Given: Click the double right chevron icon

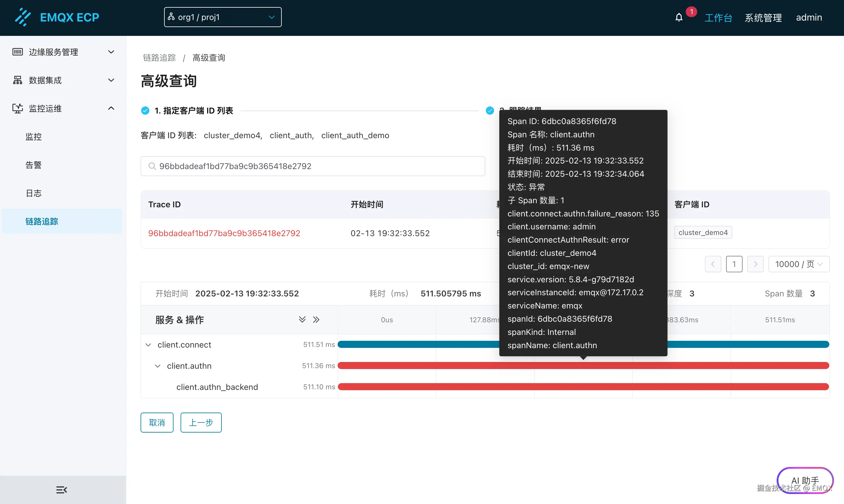Looking at the screenshot, I should (x=316, y=320).
